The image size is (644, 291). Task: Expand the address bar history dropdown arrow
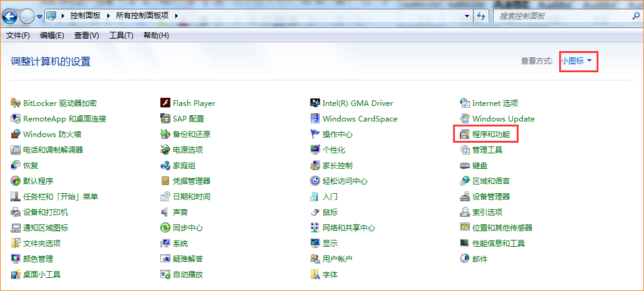[467, 16]
